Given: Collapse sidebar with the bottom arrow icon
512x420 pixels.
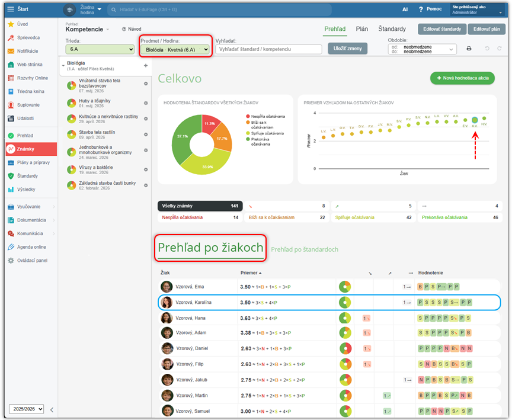Looking at the screenshot, I should pos(52,409).
